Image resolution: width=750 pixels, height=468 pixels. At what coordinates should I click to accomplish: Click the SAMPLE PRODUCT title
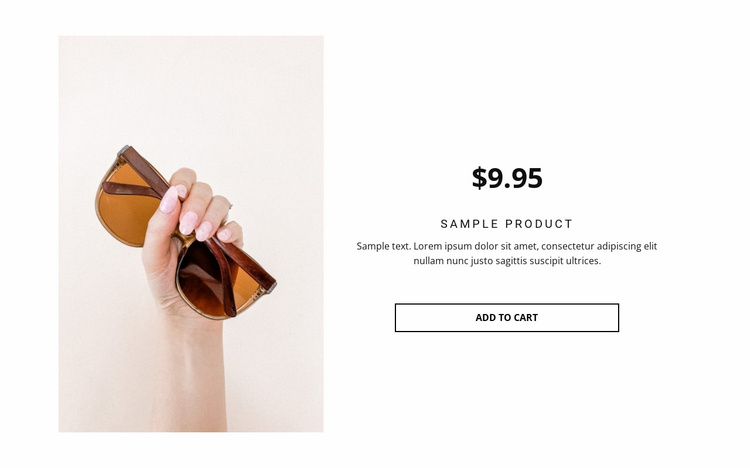pos(507,224)
